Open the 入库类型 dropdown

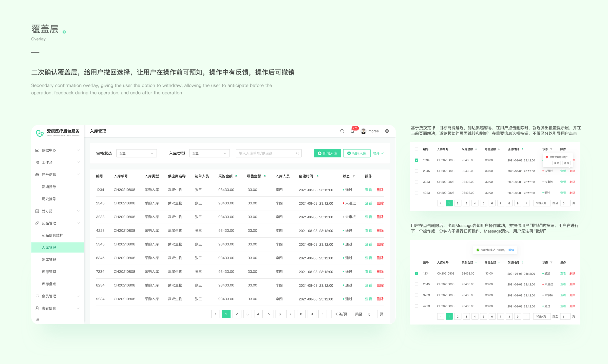coord(209,153)
